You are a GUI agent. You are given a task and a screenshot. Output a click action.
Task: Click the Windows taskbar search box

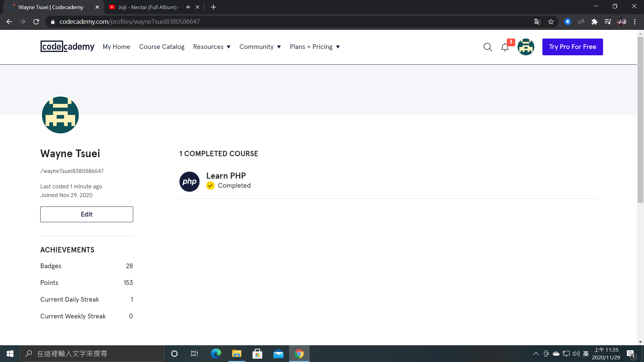tap(92, 354)
